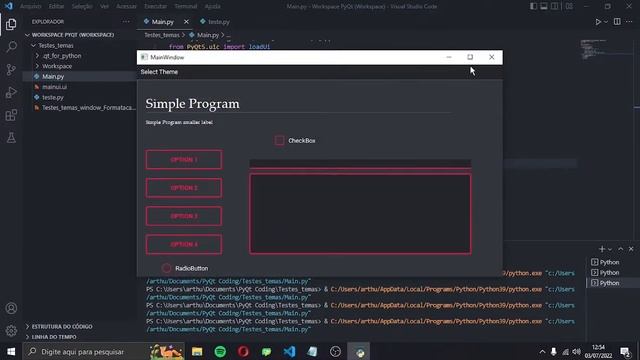Open the Terminal menu
The image size is (640, 360).
click(186, 6)
